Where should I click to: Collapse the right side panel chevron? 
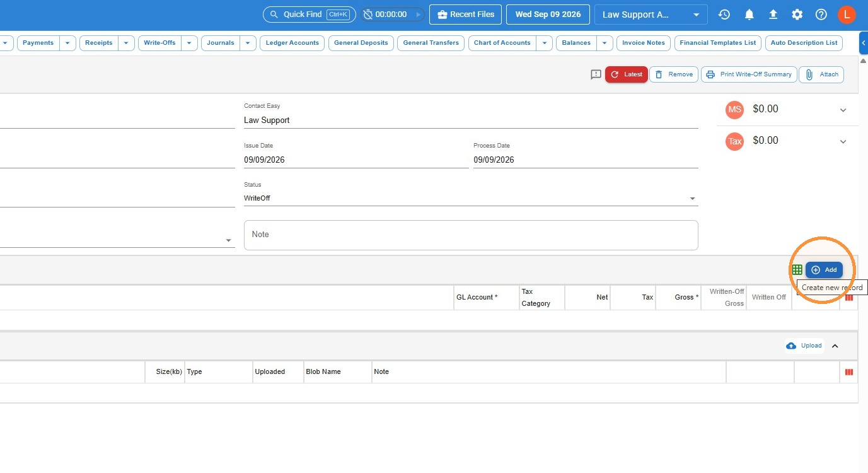(x=863, y=43)
